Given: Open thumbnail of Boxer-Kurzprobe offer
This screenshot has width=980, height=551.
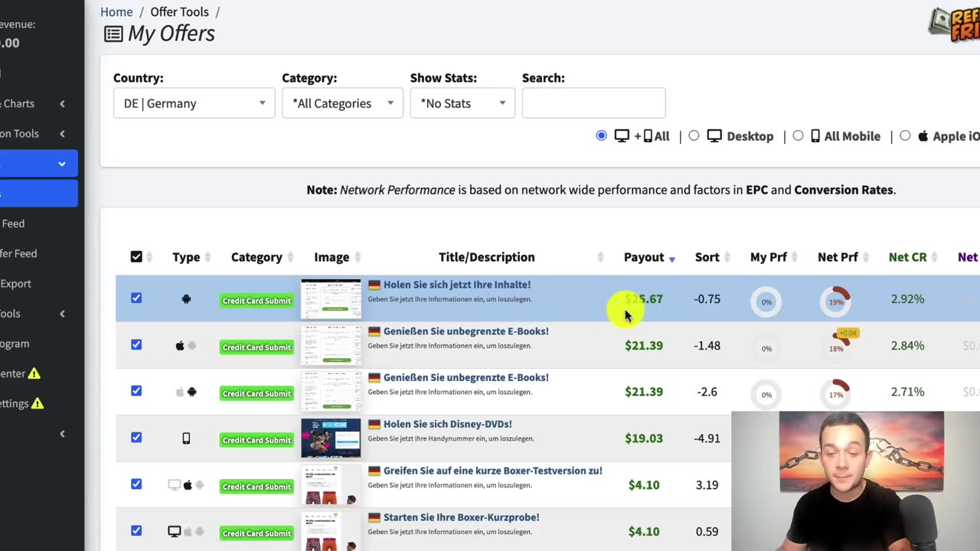Looking at the screenshot, I should pos(331,531).
